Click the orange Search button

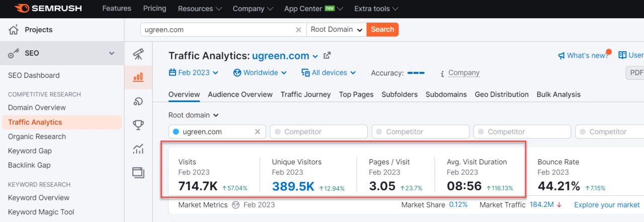[382, 30]
